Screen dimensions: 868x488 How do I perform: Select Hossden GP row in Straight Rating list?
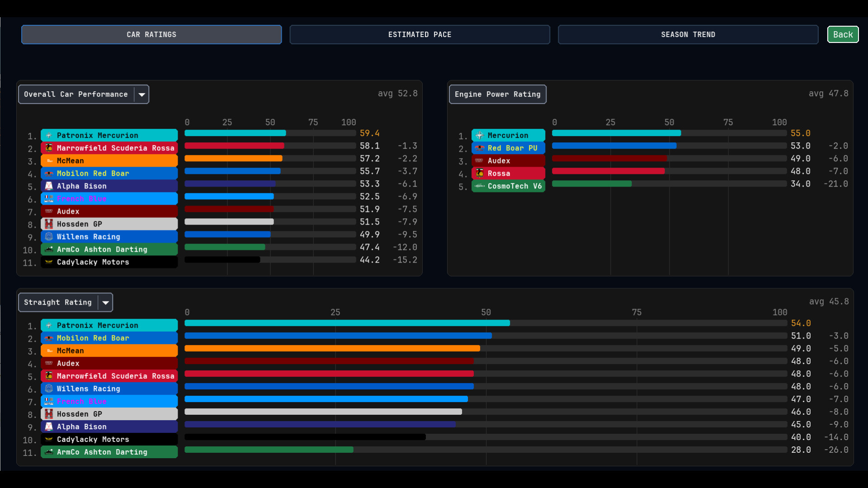[109, 414]
